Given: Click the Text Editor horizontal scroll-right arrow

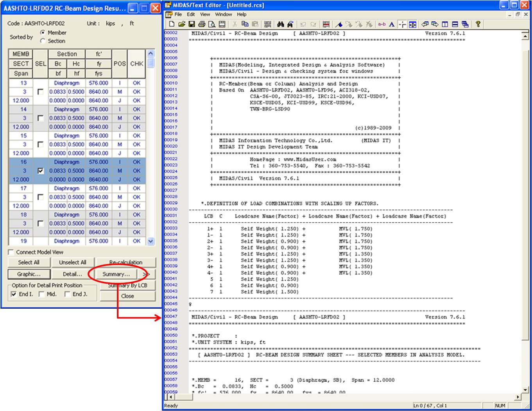Looking at the screenshot, I should pos(518,397).
